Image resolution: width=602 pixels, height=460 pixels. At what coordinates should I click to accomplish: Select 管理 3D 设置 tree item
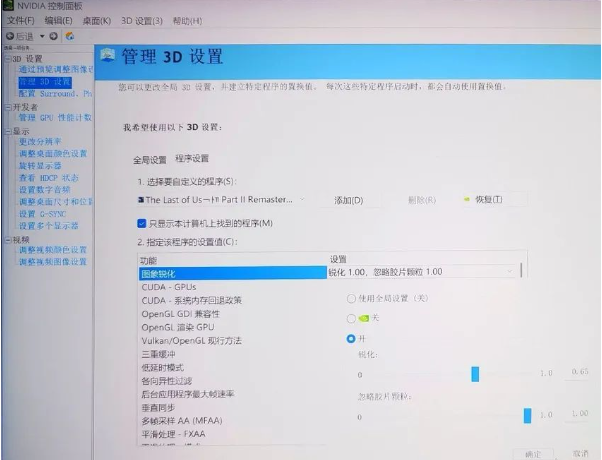click(45, 82)
